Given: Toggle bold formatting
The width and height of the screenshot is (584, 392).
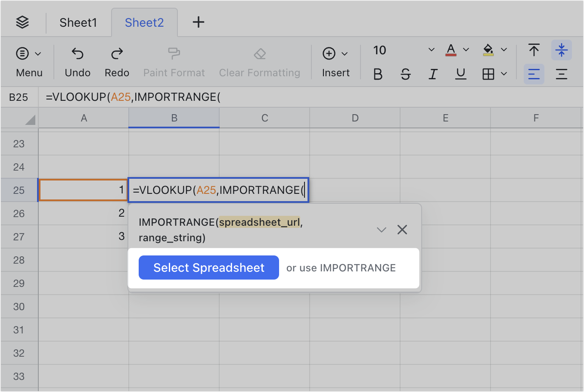Looking at the screenshot, I should tap(378, 74).
